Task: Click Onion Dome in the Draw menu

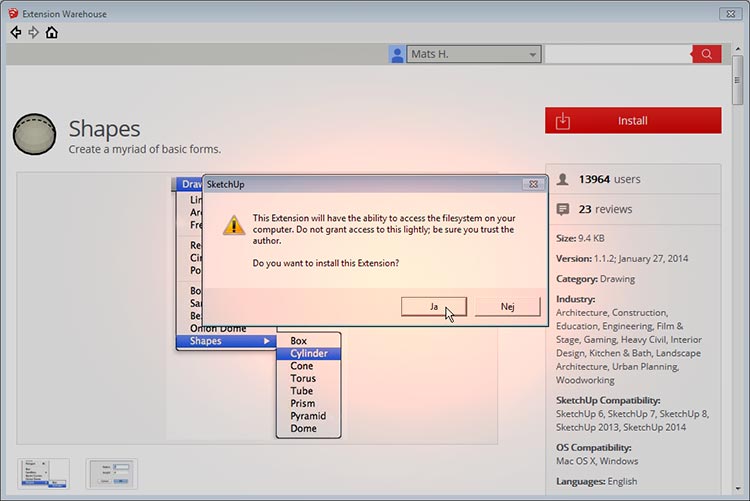Action: tap(218, 328)
